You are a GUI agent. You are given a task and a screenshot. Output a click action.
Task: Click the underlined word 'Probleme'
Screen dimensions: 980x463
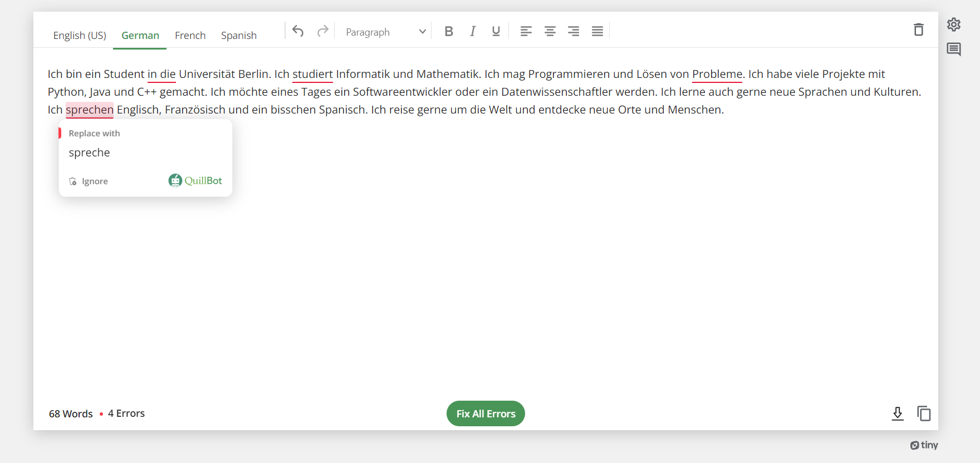click(x=717, y=74)
